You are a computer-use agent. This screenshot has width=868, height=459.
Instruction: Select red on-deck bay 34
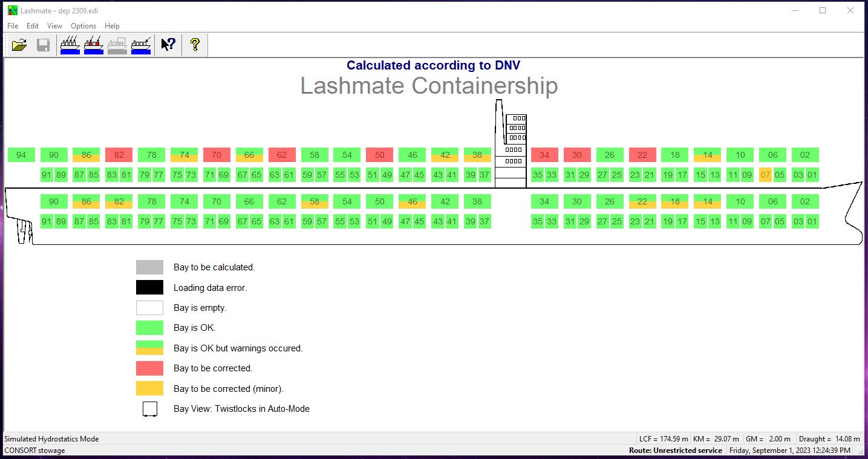[544, 155]
